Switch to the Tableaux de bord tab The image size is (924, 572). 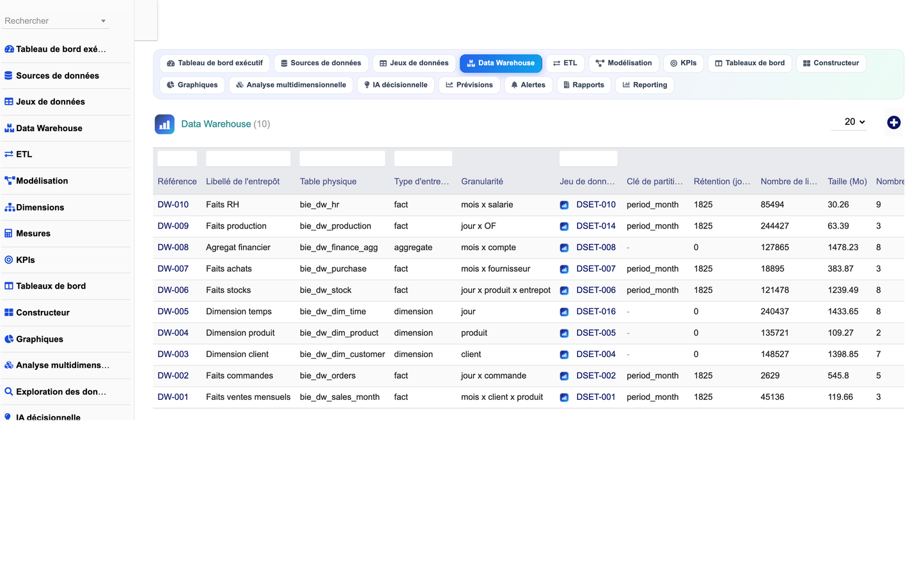pyautogui.click(x=750, y=63)
